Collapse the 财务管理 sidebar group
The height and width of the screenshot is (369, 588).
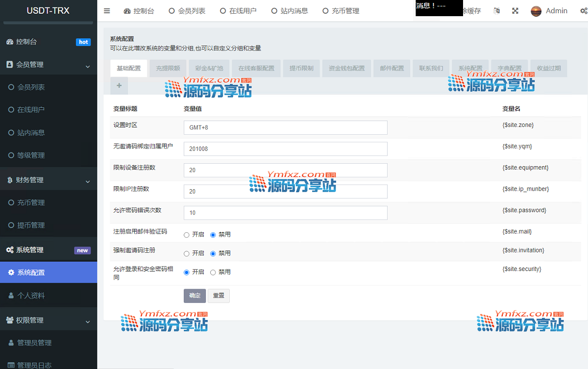tap(88, 181)
